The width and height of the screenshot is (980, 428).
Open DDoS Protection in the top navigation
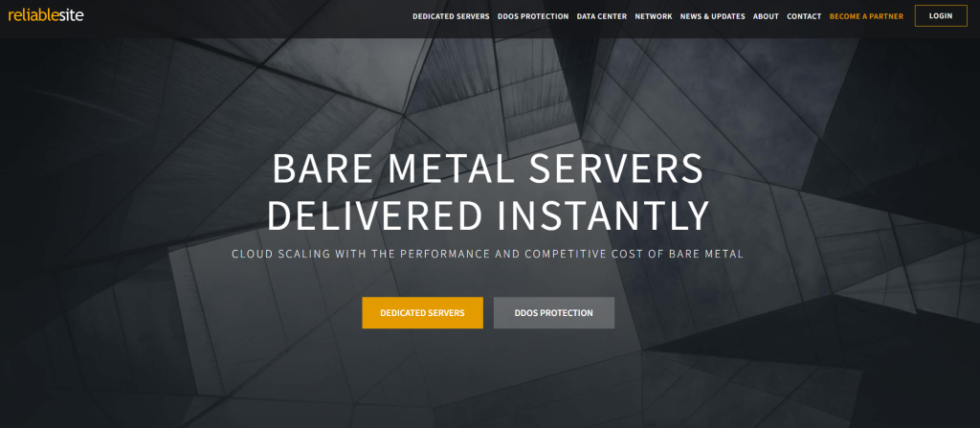(x=533, y=16)
